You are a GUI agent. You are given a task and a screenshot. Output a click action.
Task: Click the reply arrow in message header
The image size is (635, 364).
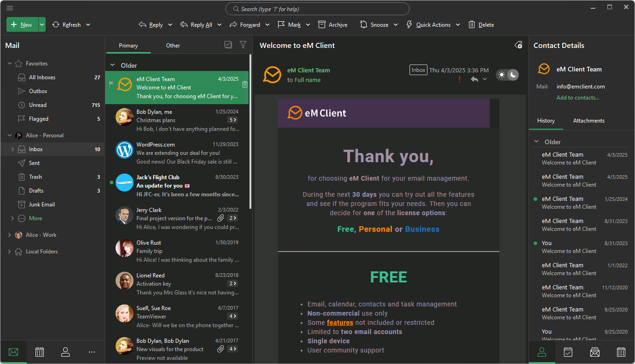[475, 79]
